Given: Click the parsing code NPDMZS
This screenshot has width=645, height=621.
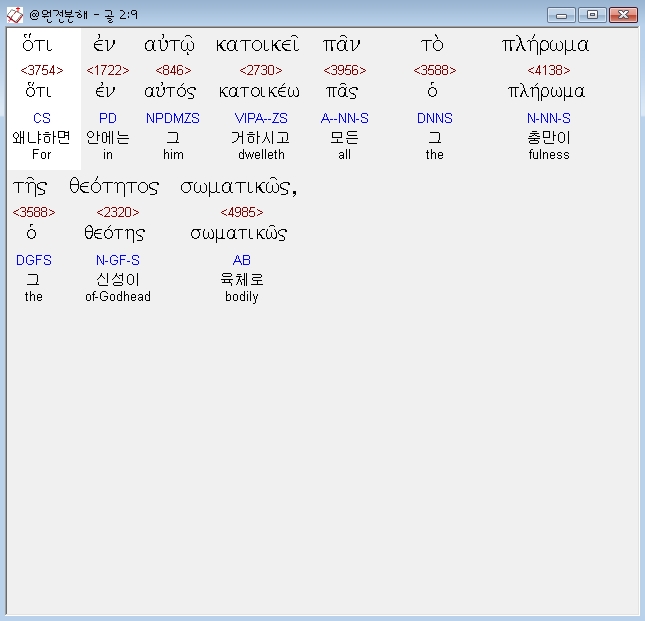Looking at the screenshot, I should (173, 118).
